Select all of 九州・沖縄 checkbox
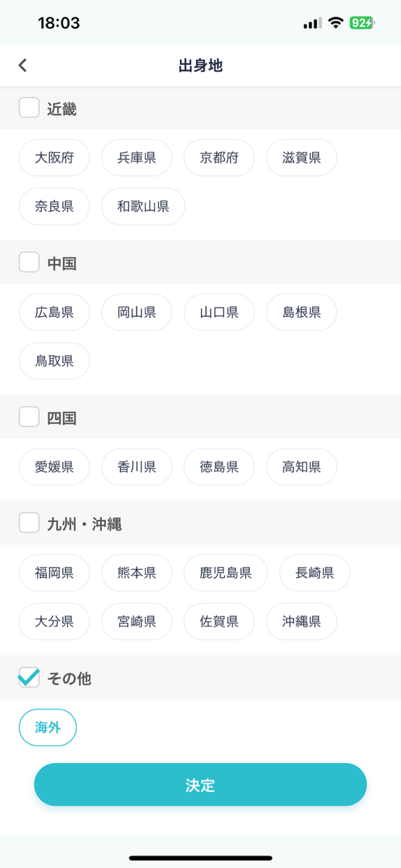Screen dimensions: 401x868 point(29,522)
